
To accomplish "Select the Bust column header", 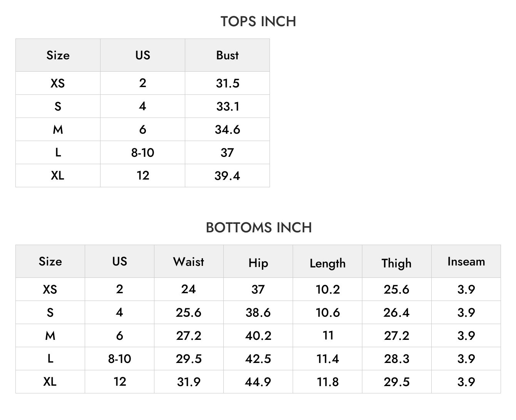I will pyautogui.click(x=227, y=55).
